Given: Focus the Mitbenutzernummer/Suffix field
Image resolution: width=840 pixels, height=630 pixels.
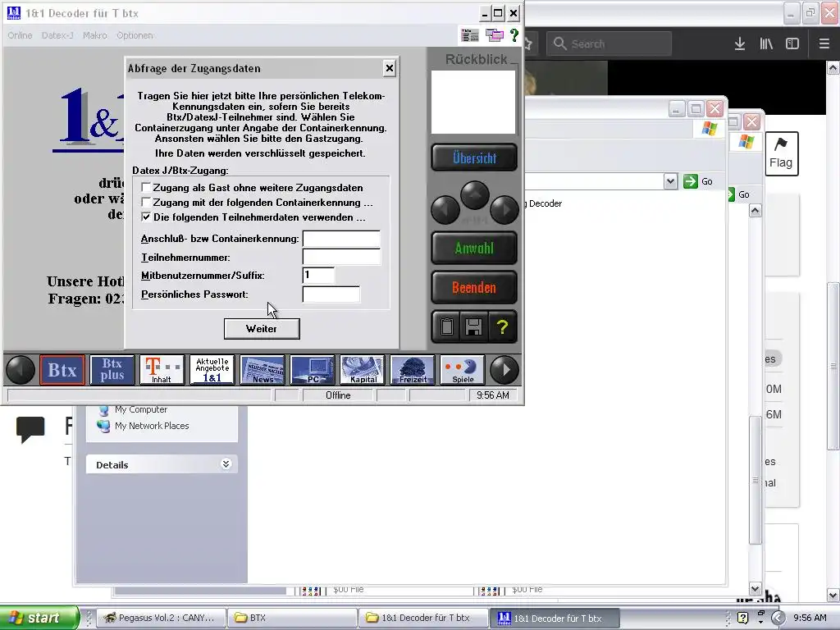Looking at the screenshot, I should click(319, 276).
